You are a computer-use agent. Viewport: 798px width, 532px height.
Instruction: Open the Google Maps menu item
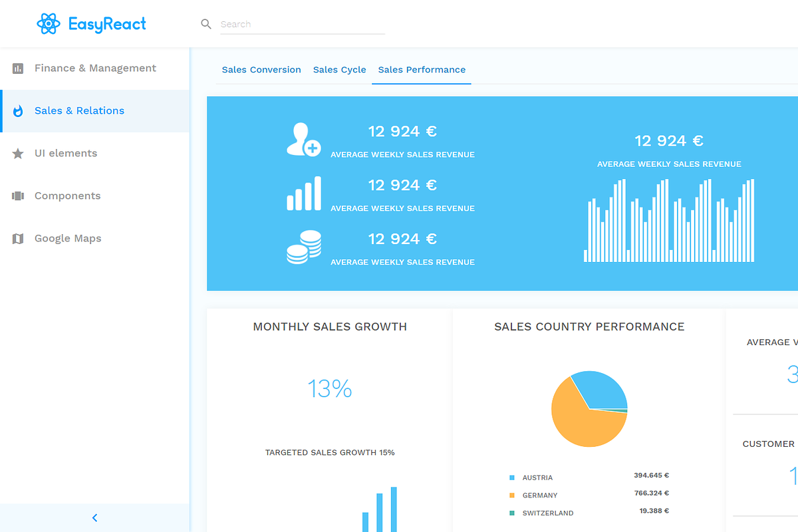pyautogui.click(x=94, y=239)
